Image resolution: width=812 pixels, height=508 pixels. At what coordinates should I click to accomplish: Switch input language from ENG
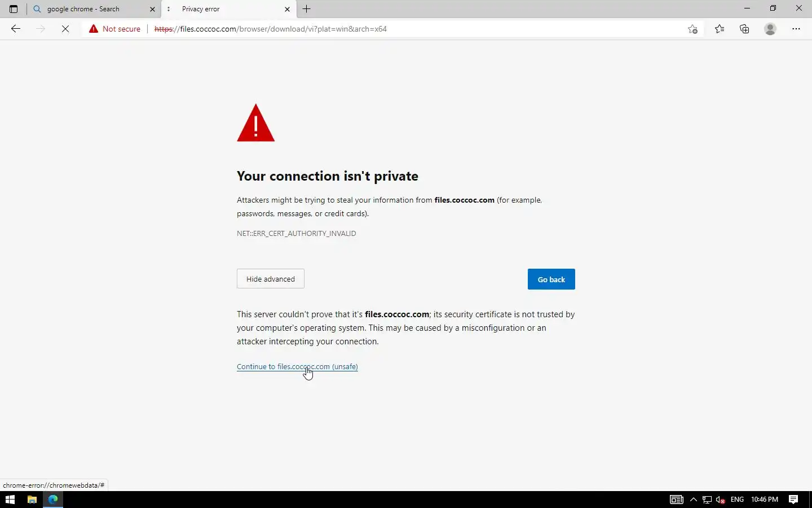pyautogui.click(x=737, y=500)
